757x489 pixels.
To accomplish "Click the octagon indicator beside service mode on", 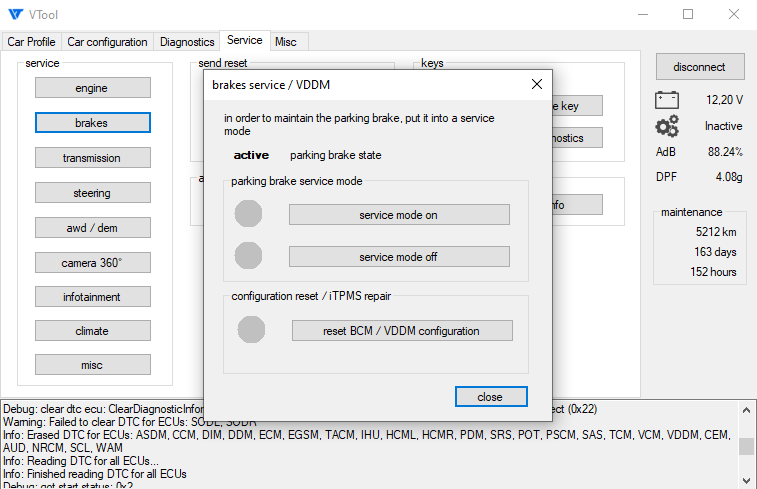I will [249, 215].
